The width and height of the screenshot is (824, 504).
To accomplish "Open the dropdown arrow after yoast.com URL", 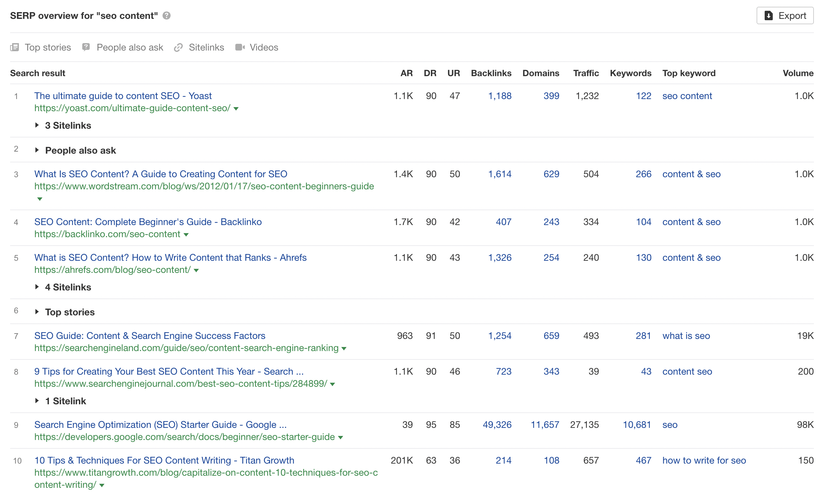I will pyautogui.click(x=236, y=109).
